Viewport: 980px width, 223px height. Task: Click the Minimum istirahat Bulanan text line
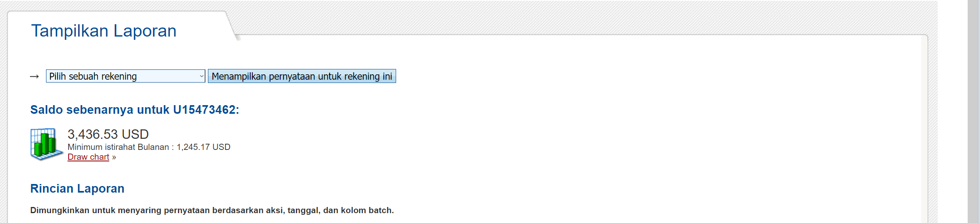pos(149,147)
